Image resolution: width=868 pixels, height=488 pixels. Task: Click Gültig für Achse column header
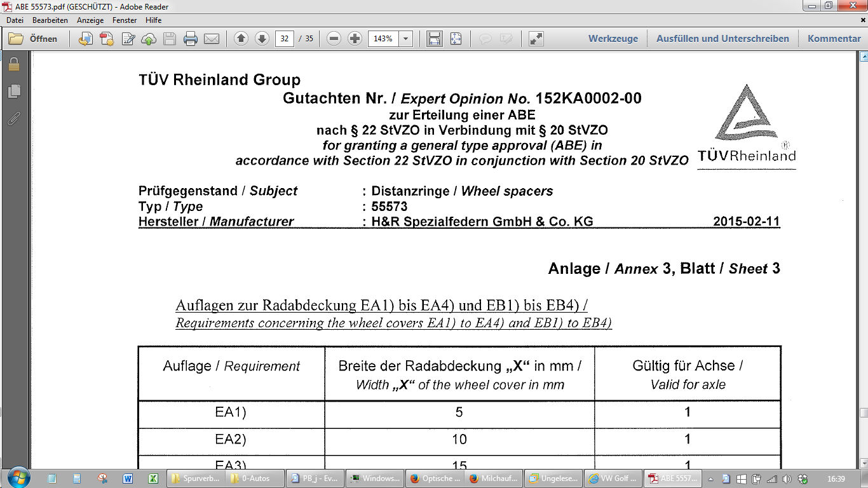(x=688, y=374)
